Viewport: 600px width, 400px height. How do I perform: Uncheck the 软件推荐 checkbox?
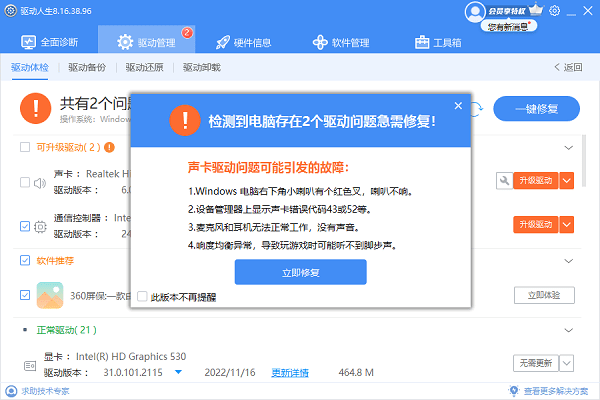click(x=25, y=261)
